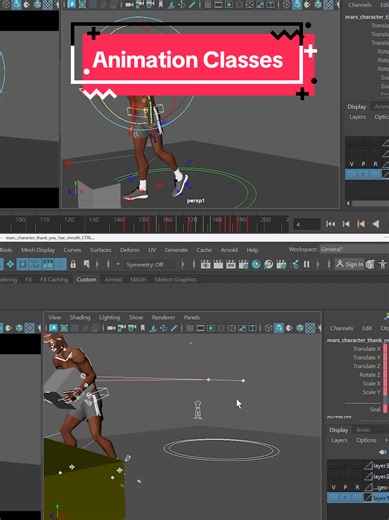Click the camera icon in lower viewport toolbar
Screen dimensions: 389x520
click(111, 328)
